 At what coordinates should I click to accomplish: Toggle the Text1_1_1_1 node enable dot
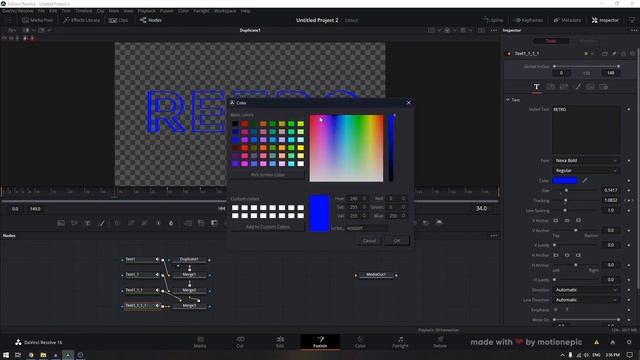(509, 53)
